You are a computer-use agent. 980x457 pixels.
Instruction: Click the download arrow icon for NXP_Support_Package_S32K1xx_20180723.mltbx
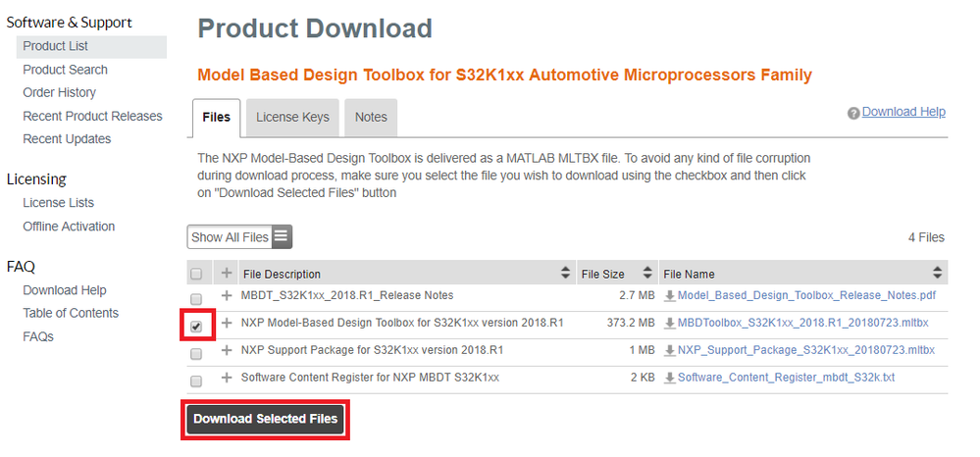point(670,351)
